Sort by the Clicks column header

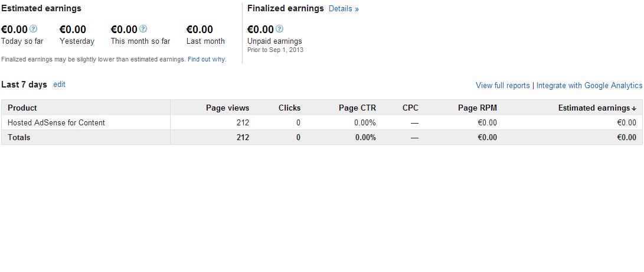[x=289, y=108]
